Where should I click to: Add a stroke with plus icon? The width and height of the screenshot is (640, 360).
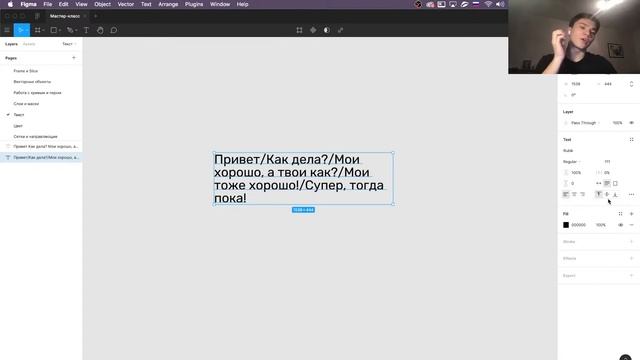coord(631,242)
